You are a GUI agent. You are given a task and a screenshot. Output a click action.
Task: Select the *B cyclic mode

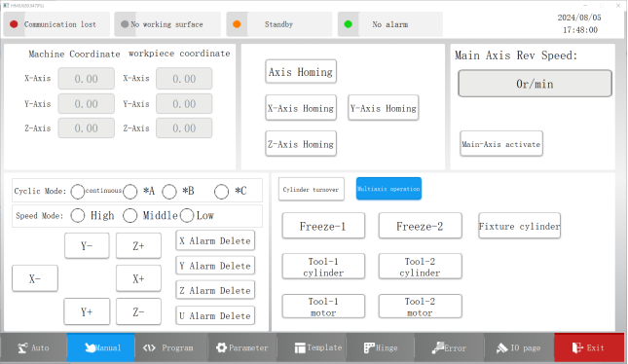[x=169, y=192]
